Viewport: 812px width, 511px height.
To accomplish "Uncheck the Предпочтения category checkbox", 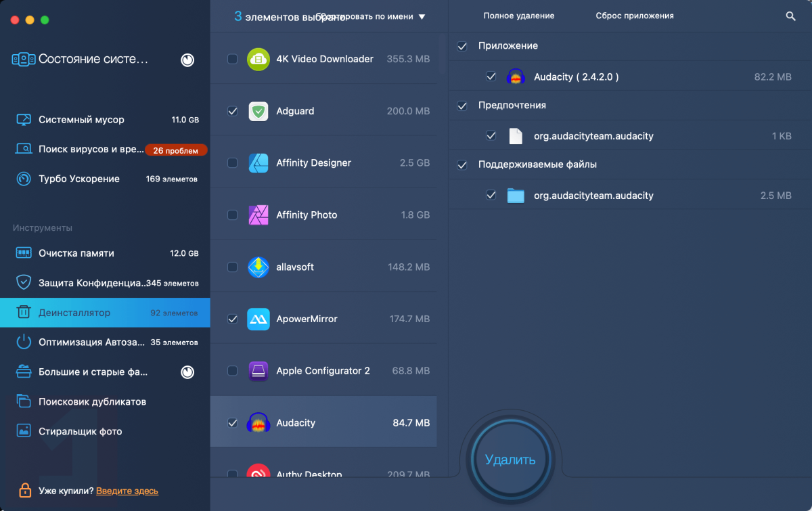I will [462, 106].
